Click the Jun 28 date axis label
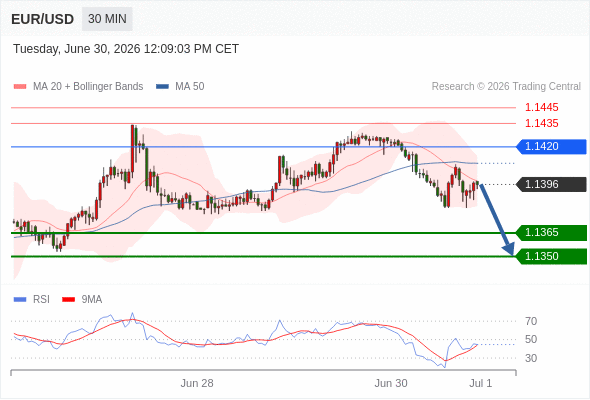This screenshot has width=590, height=400. (x=197, y=383)
